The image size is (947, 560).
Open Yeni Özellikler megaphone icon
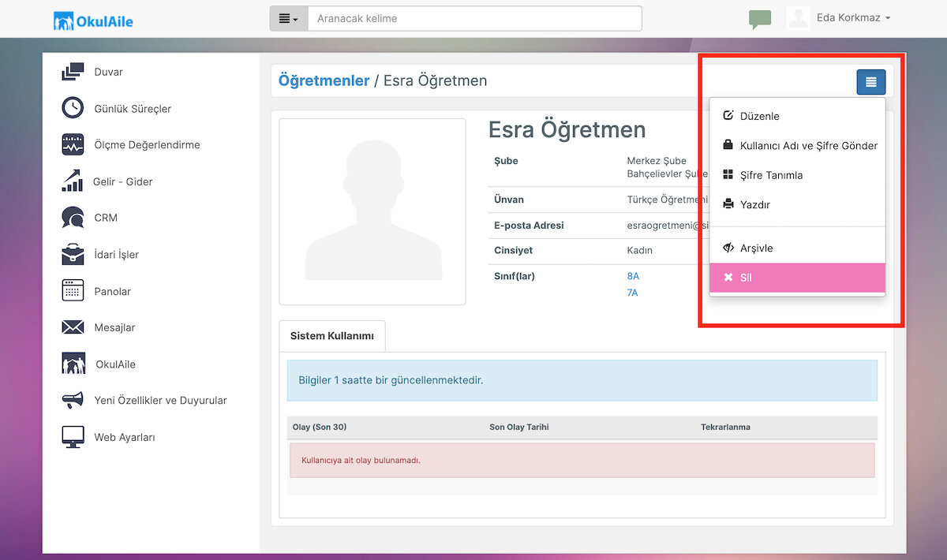click(73, 400)
